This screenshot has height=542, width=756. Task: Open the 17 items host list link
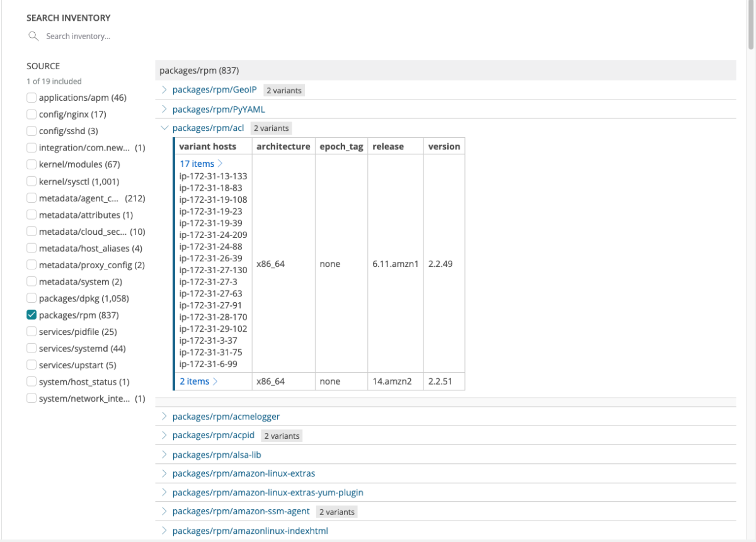(197, 164)
